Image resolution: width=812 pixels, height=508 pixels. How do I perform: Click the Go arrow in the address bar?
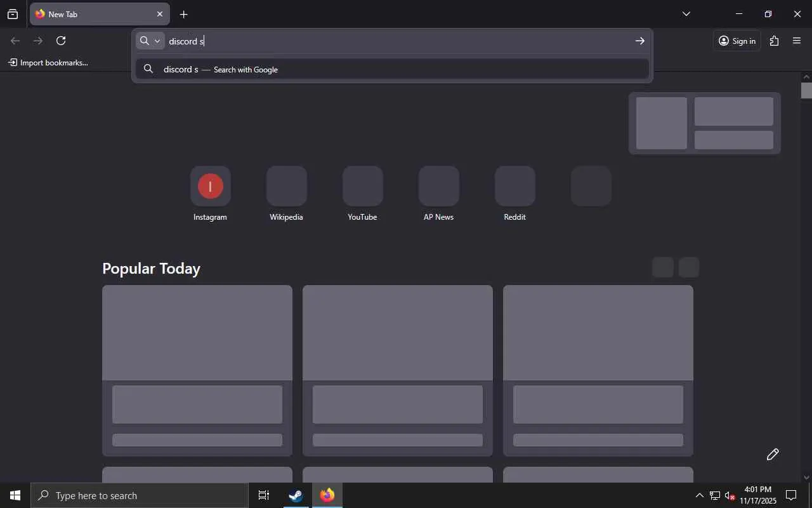point(639,41)
